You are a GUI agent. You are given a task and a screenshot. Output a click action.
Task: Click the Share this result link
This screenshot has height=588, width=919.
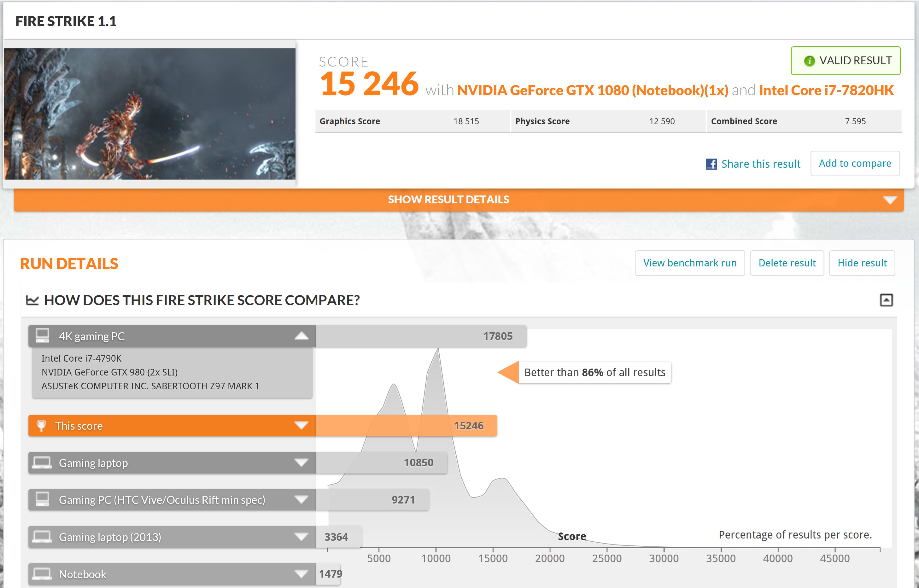click(760, 164)
